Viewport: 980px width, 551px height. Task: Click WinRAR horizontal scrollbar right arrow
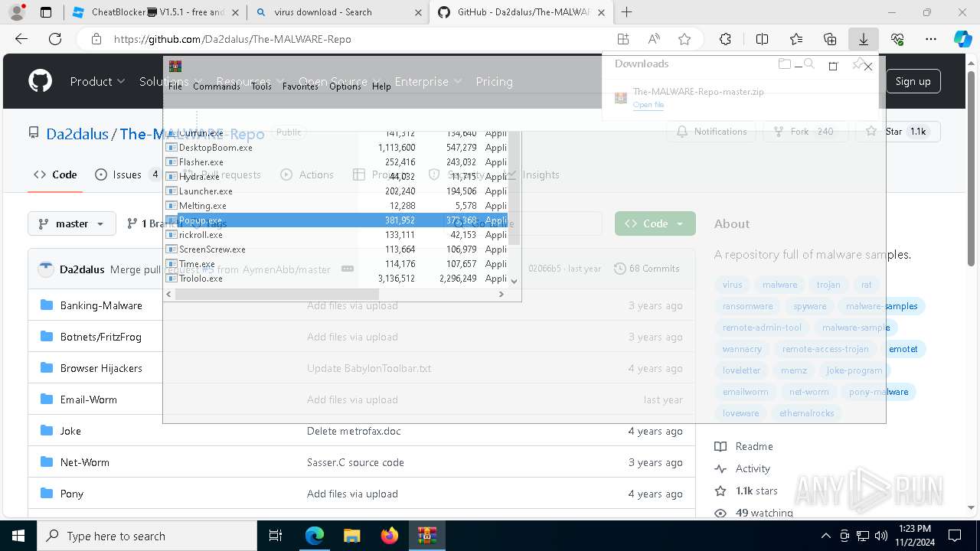501,294
